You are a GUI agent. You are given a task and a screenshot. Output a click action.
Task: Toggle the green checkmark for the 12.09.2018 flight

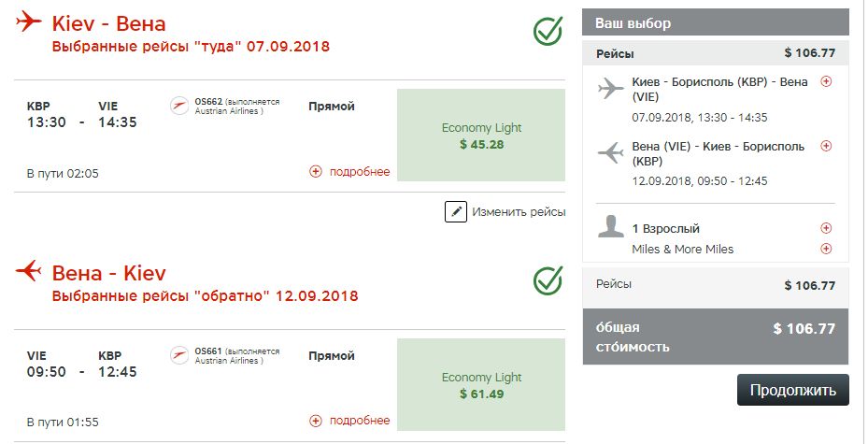point(548,280)
